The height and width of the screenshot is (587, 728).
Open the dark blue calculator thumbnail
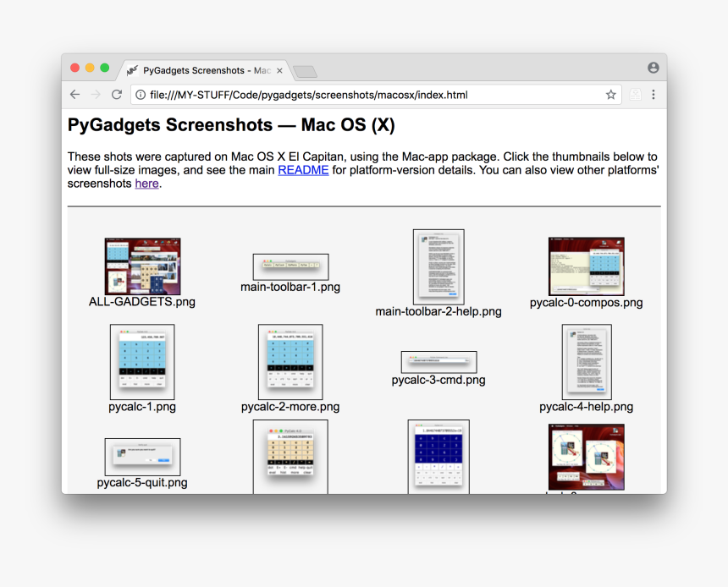[x=438, y=457]
